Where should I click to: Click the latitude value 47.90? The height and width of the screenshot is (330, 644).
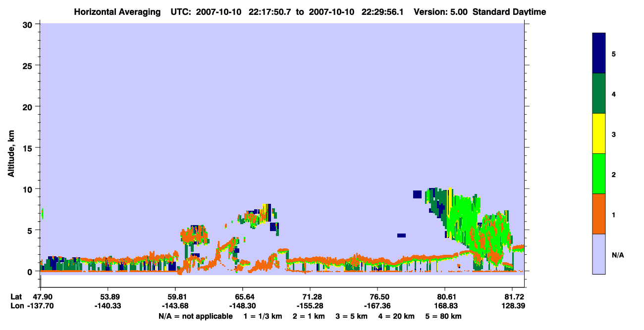[41, 297]
